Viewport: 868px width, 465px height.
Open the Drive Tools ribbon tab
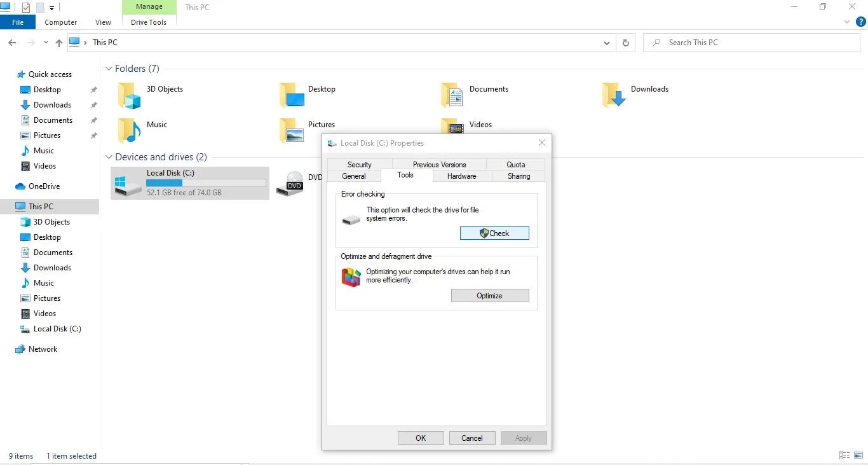(x=148, y=22)
